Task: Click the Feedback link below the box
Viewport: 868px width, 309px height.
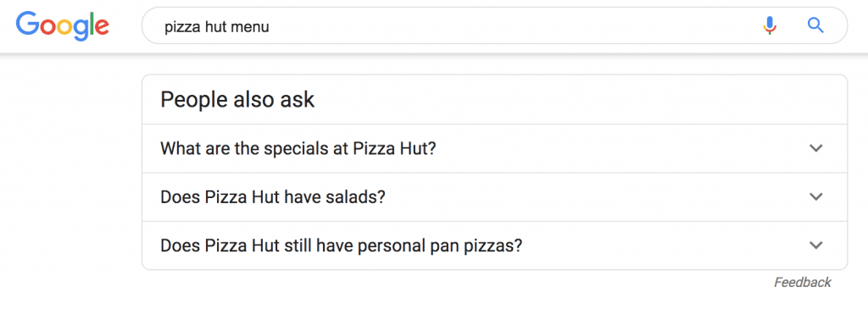Action: 802,283
